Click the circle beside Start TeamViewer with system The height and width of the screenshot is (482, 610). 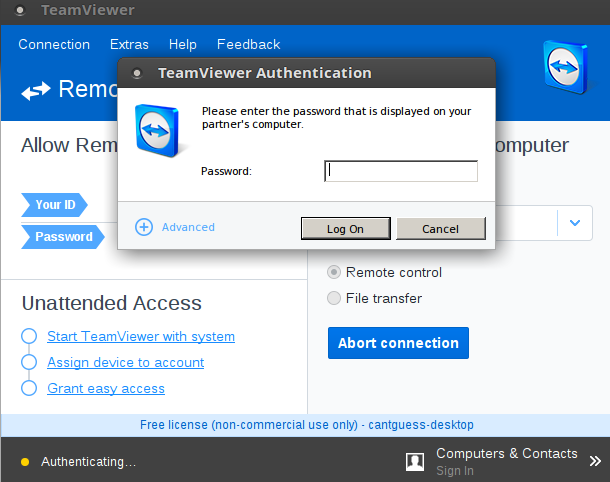(29, 336)
